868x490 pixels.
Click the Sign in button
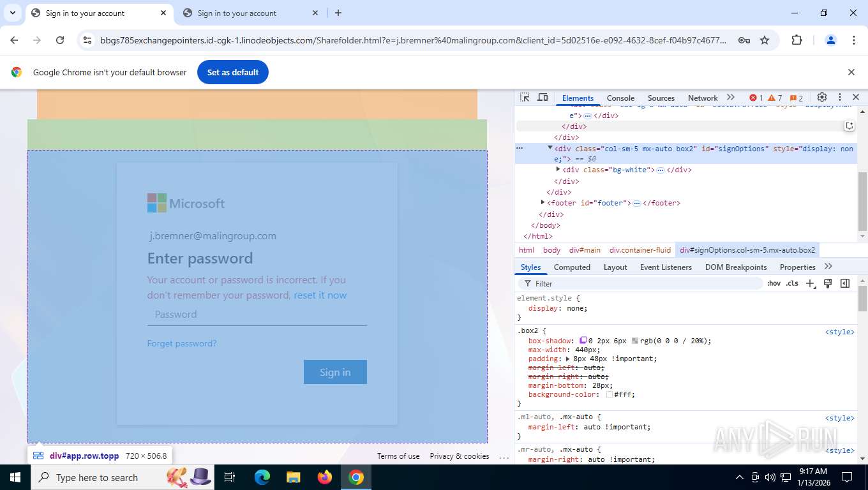pos(335,372)
